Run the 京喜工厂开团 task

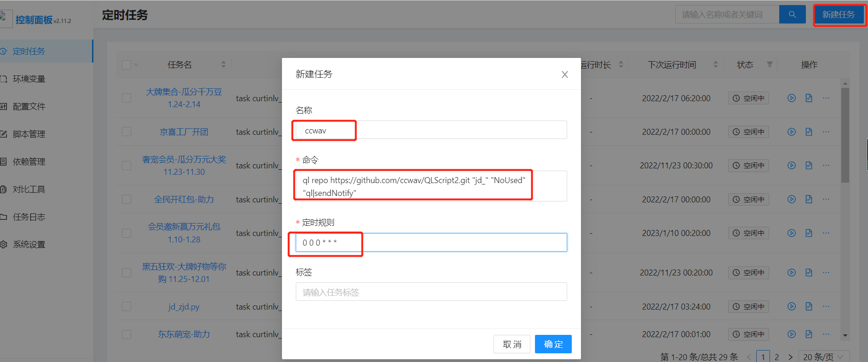[x=792, y=132]
